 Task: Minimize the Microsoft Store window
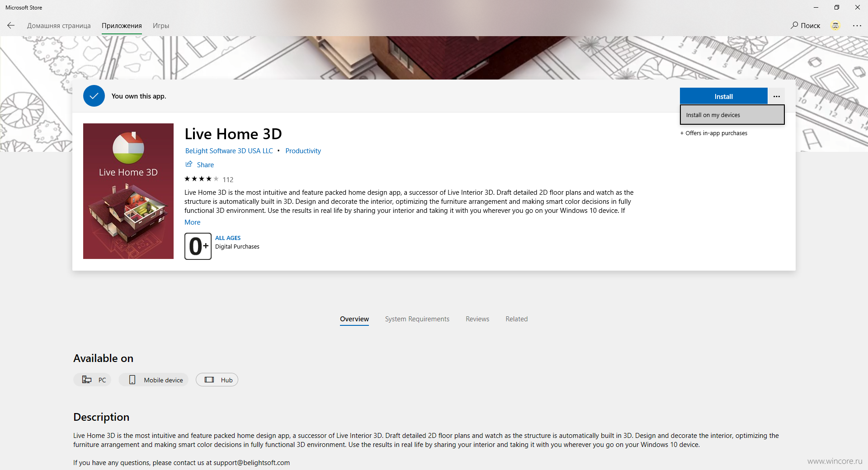[816, 7]
